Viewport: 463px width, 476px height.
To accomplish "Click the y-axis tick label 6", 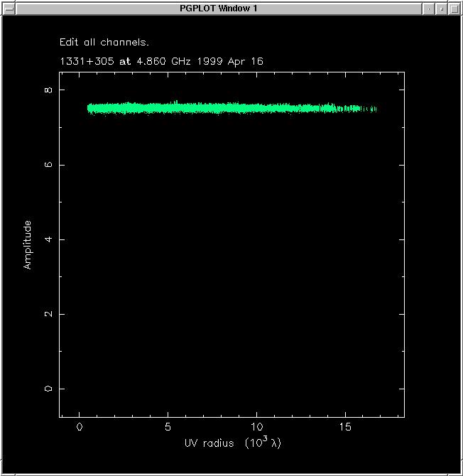I will [x=49, y=165].
